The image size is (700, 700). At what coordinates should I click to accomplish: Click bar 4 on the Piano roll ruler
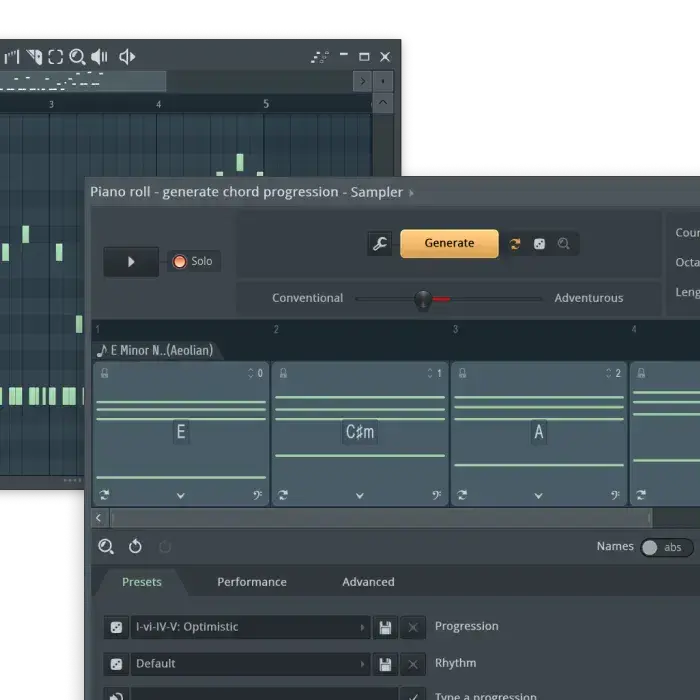point(158,104)
